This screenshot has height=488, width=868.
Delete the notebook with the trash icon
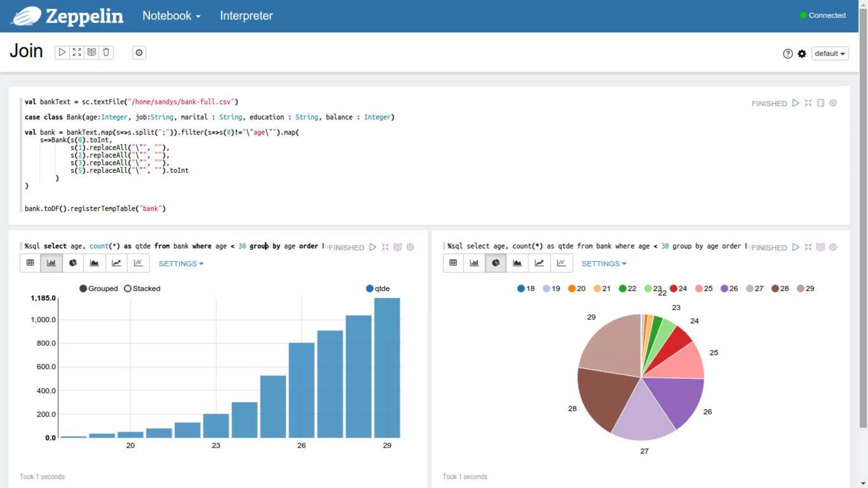106,53
